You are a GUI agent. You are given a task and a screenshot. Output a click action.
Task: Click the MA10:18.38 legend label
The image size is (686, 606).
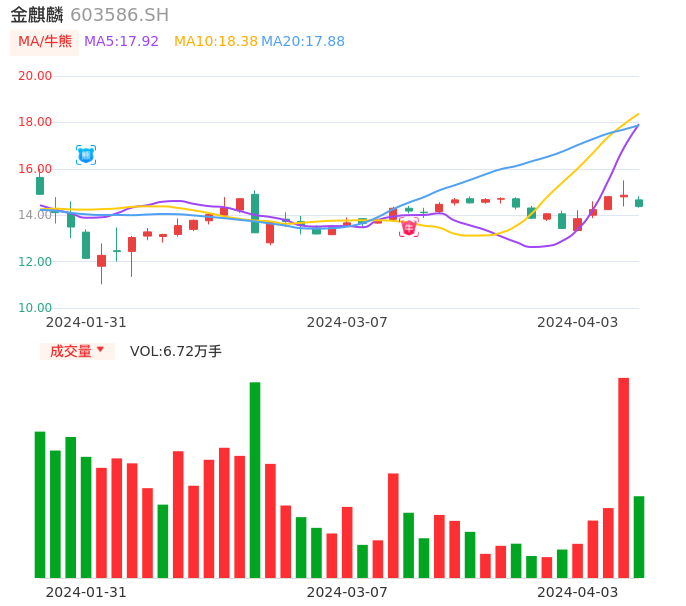click(216, 42)
